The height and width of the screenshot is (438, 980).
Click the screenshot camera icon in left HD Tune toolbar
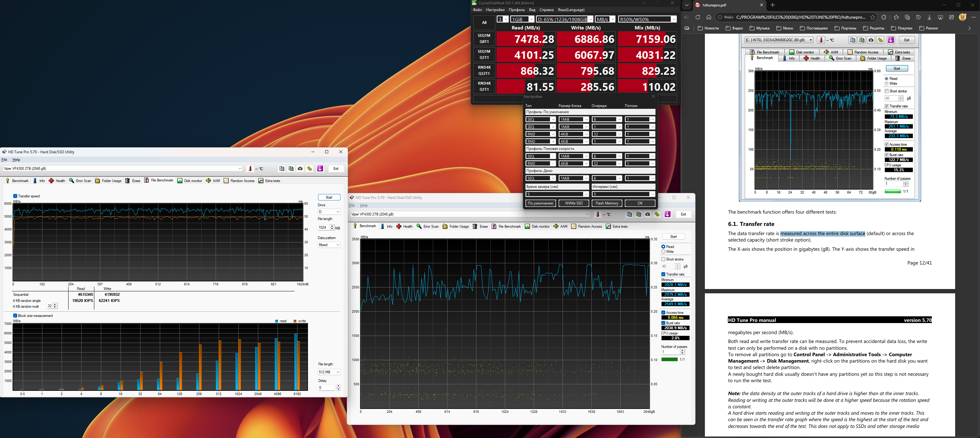[x=300, y=169]
